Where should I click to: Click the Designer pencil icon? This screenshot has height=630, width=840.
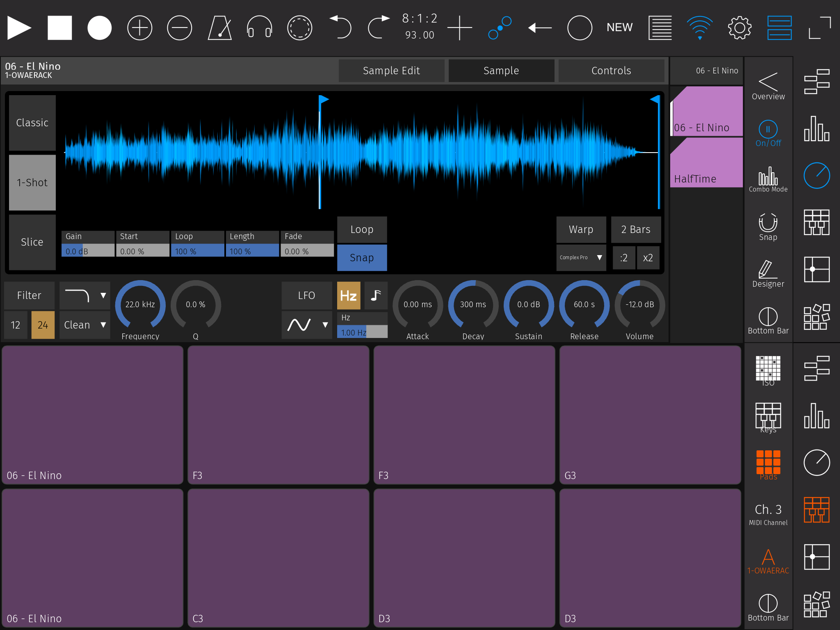(x=768, y=274)
